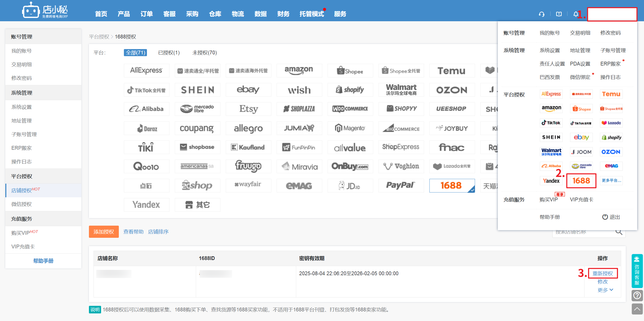Click the question mark help icon
The width and height of the screenshot is (644, 321).
[x=637, y=295]
